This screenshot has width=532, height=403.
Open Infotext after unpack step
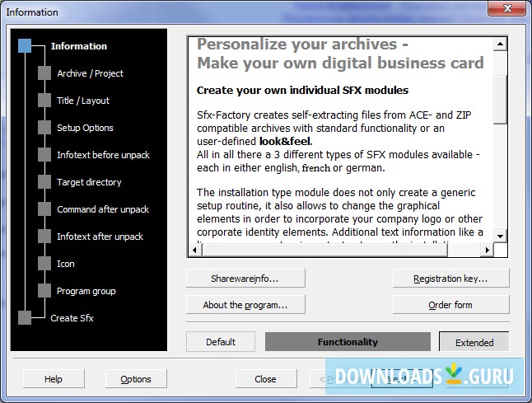(x=100, y=237)
